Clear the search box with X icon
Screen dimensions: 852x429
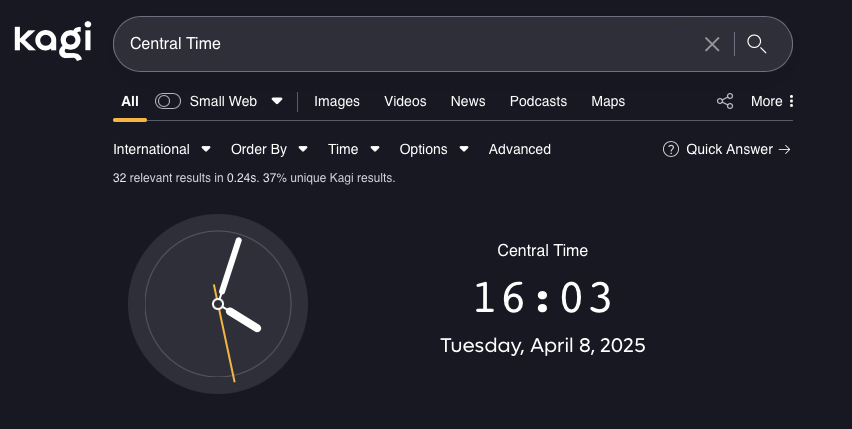(x=712, y=44)
